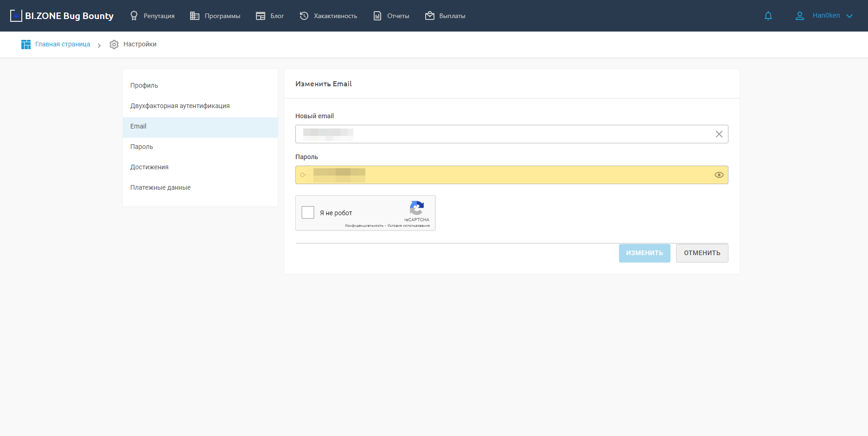This screenshot has width=868, height=436.
Task: Click the user profile avatar icon
Action: (799, 16)
